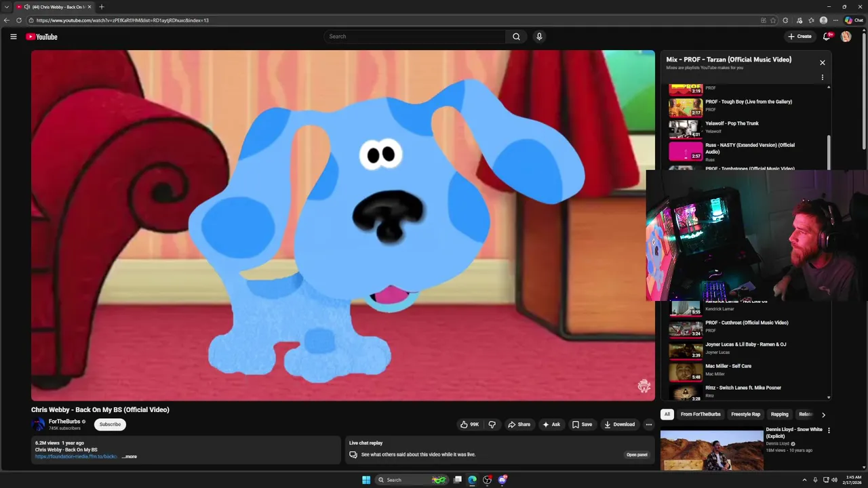The height and width of the screenshot is (488, 868).
Task: Select Yelawolf - Pop The Trunk playlist item
Action: point(743,129)
